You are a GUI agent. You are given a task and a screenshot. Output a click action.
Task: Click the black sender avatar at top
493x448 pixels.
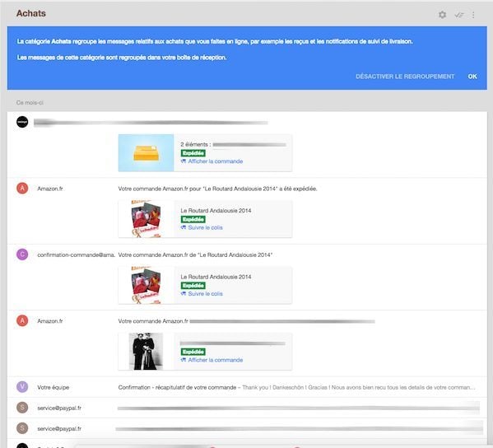tap(22, 122)
